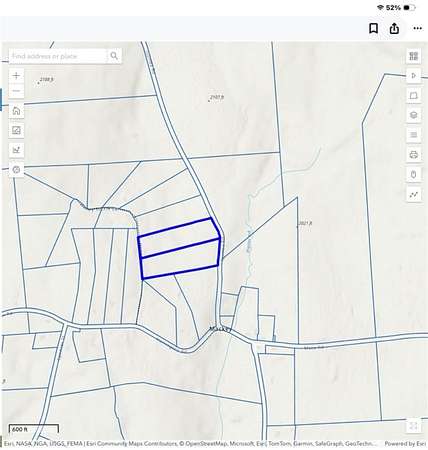Screen dimensions: 428x450
Task: Open the legend list lines icon
Action: point(413,135)
